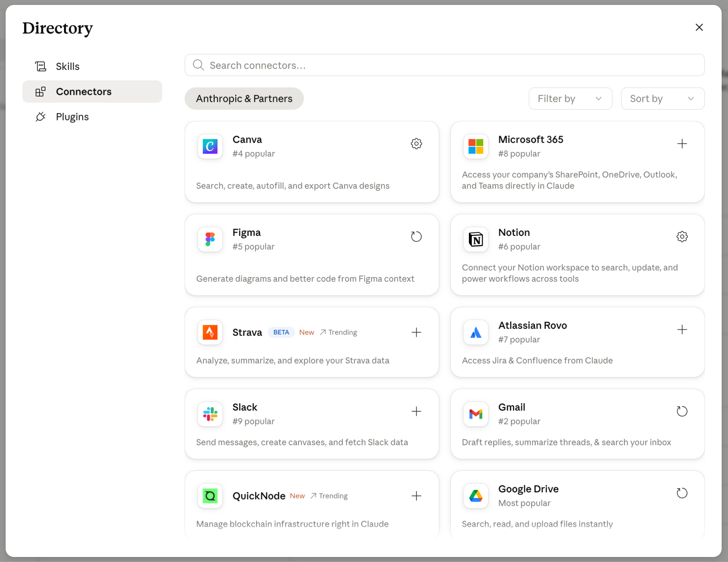Click Slack "#9 popular" text
The image size is (728, 562).
pos(253,421)
